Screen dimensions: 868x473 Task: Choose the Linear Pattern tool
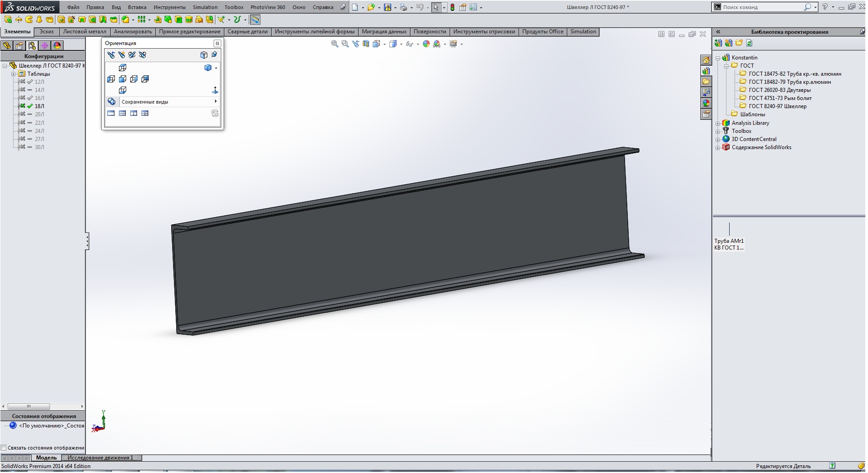click(141, 19)
